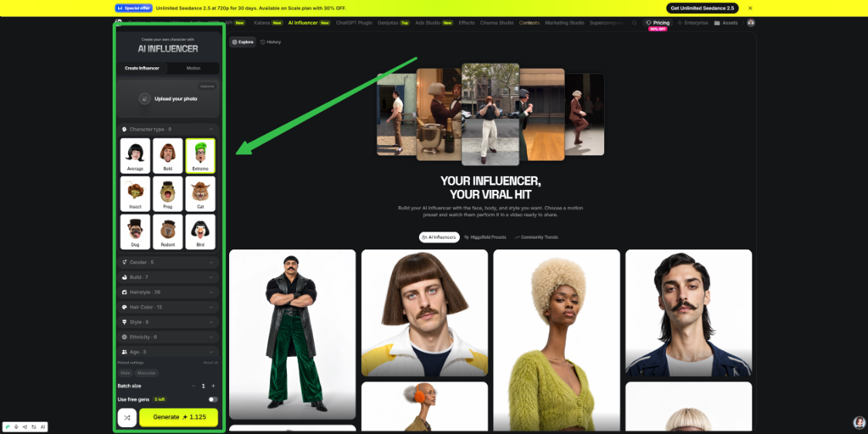Image resolution: width=868 pixels, height=434 pixels.
Task: Expand the Hairstyle options section
Action: tap(167, 292)
